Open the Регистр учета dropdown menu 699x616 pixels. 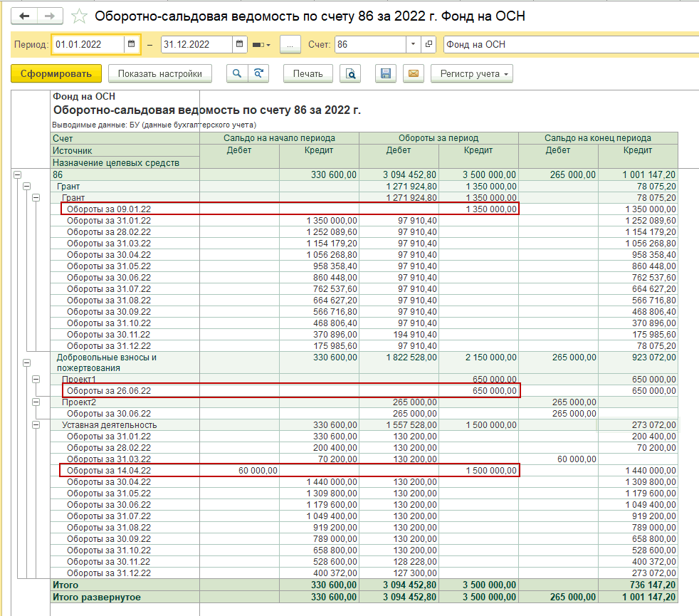tap(475, 73)
